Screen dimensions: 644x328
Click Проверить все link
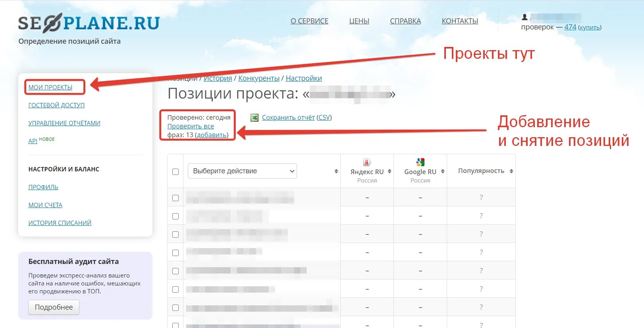point(191,126)
